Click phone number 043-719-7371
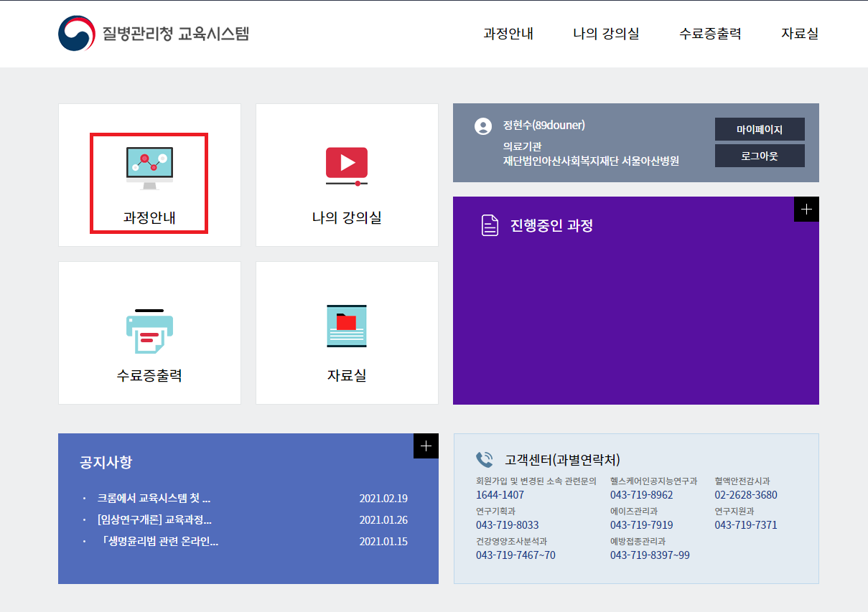Viewport: 868px width, 612px height. pos(746,525)
